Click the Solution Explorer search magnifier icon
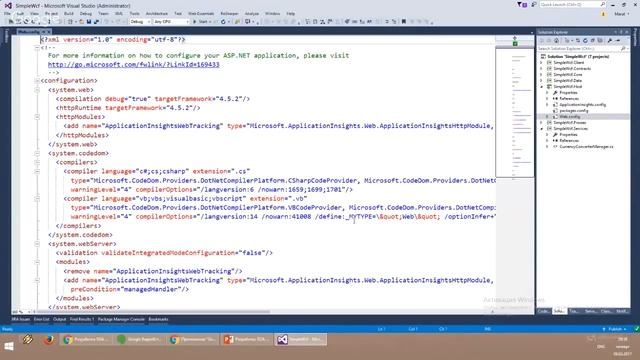Image resolution: width=640 pixels, height=360 pixels. point(623,49)
